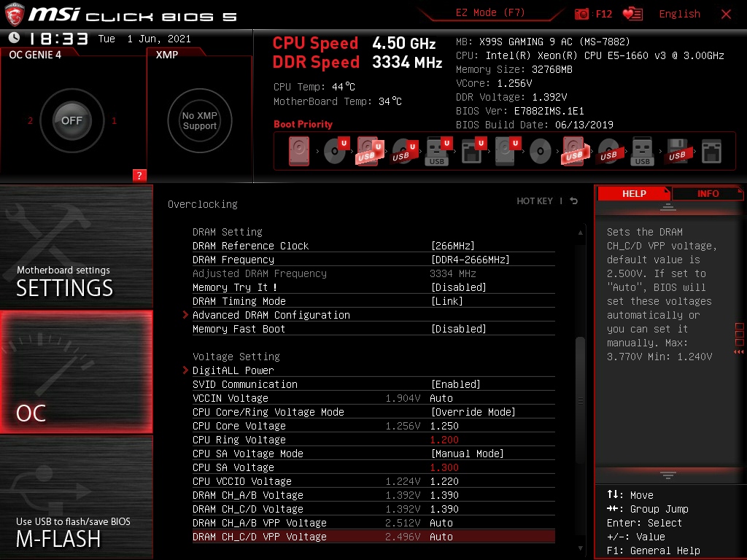Open the M-FLASH BIOS flashing section
Screen dimensions: 747x560
coord(76,497)
